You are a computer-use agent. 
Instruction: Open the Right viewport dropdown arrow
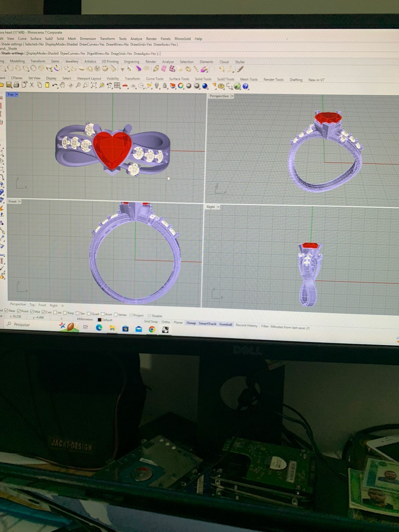218,207
